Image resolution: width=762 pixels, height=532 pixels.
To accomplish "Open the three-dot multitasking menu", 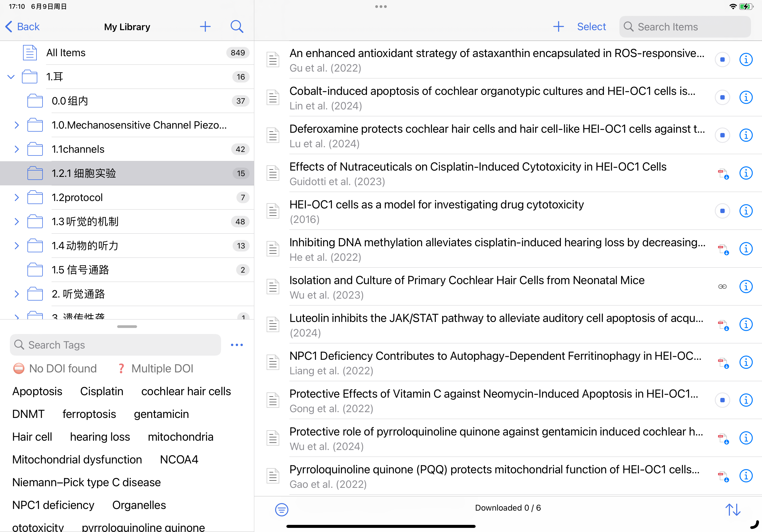I will pos(381,7).
